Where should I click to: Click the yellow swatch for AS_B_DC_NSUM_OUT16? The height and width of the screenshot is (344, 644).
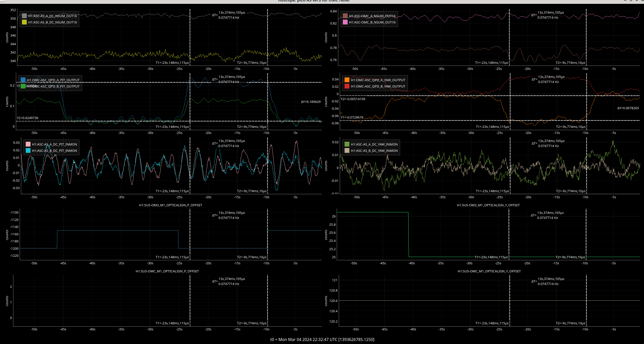point(24,22)
